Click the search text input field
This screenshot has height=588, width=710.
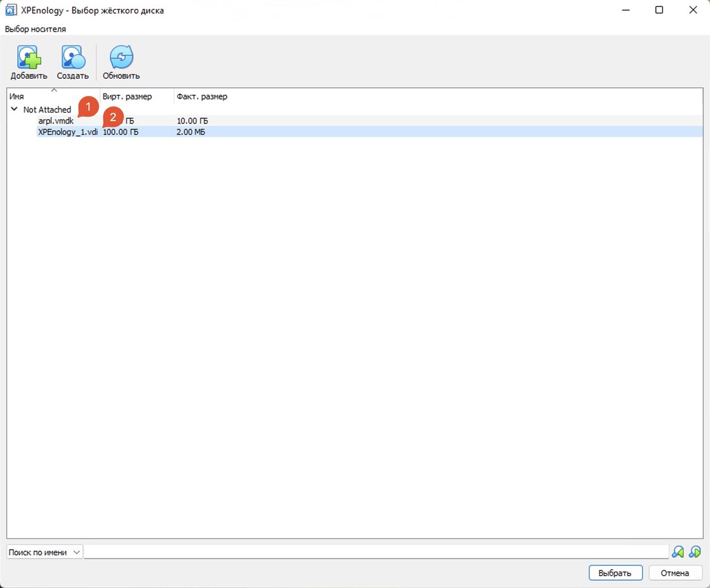point(376,552)
